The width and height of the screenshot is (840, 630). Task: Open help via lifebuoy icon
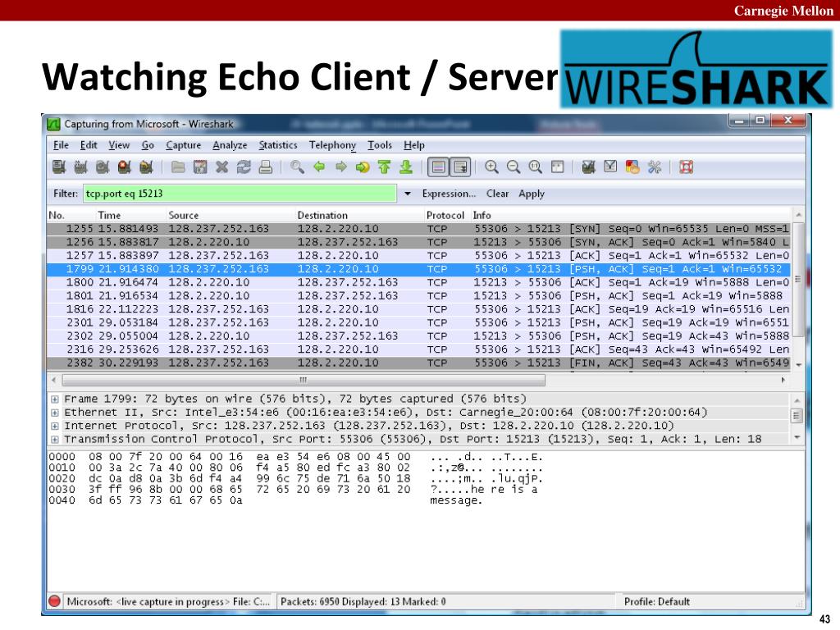click(x=687, y=167)
